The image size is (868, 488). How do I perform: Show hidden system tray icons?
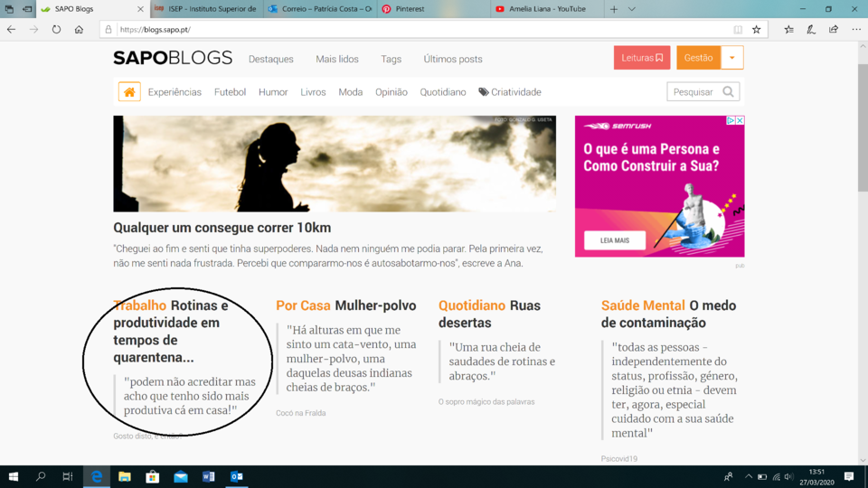748,476
